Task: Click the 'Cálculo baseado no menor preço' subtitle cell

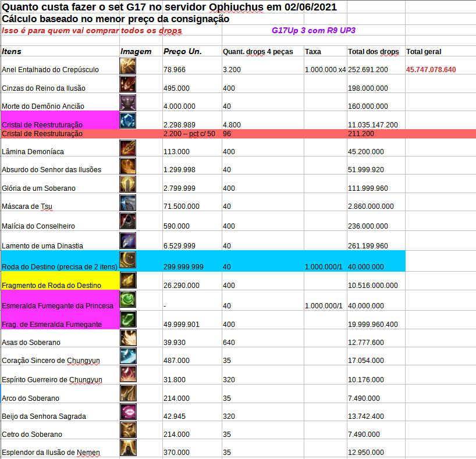Action: tap(116, 19)
